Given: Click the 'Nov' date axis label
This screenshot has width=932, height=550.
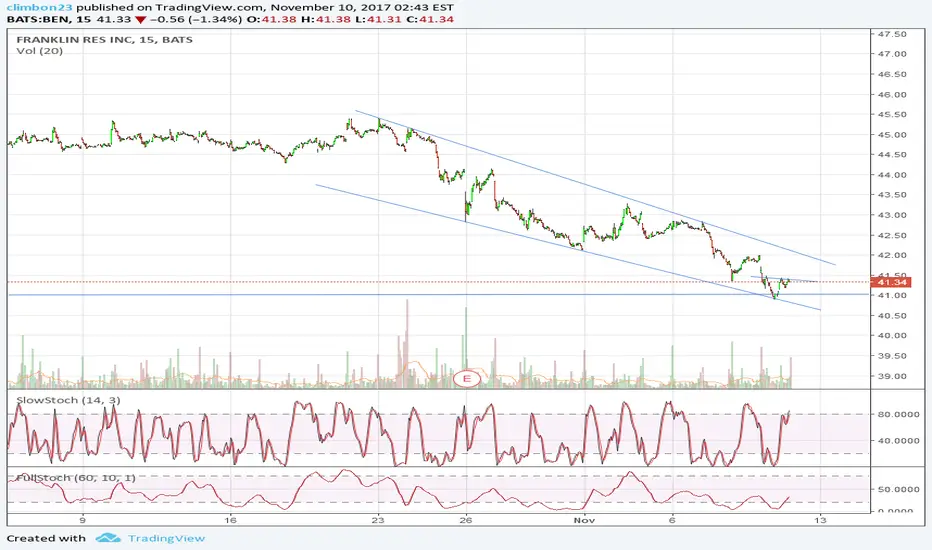Looking at the screenshot, I should (x=584, y=520).
